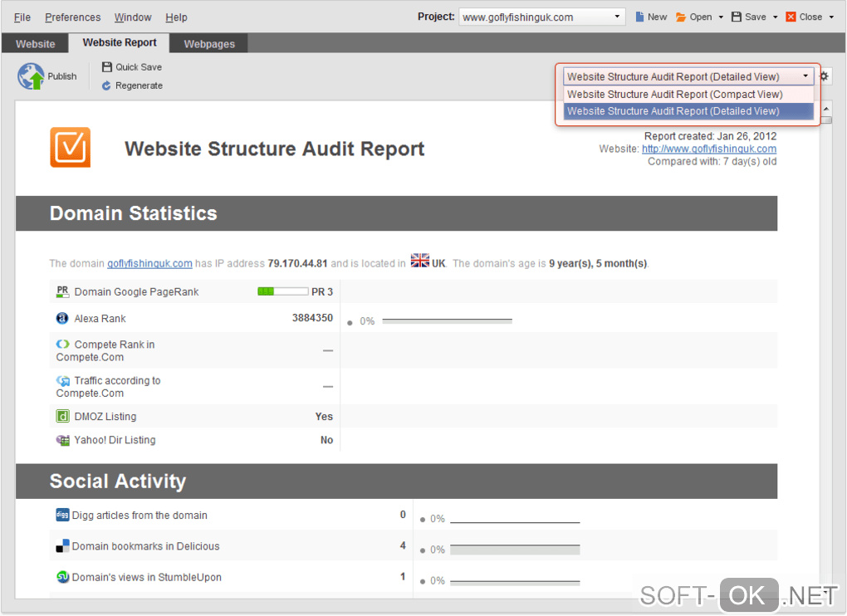The image size is (847, 616).
Task: Click the Domain Statistics section header
Action: 396,213
